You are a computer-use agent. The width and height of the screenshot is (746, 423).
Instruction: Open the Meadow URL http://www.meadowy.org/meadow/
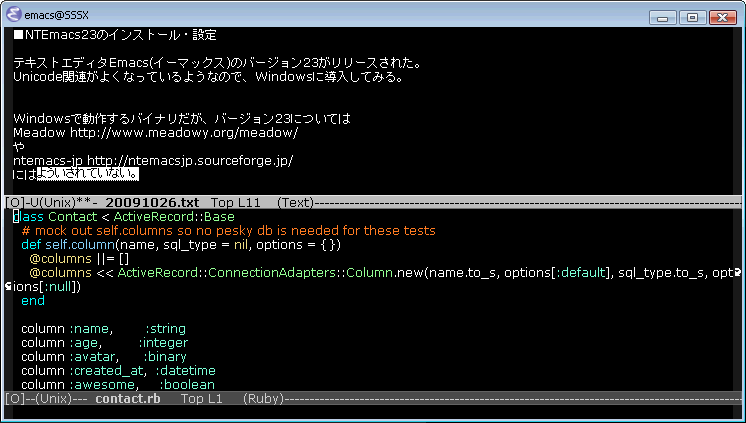(x=184, y=133)
